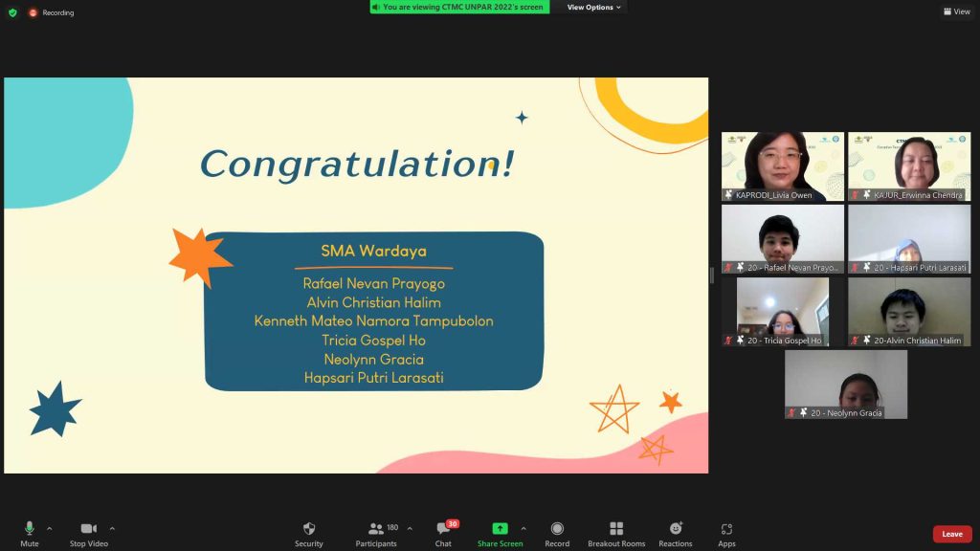
Task: Select the Neolynn Gracia video thumbnail
Action: coord(845,384)
